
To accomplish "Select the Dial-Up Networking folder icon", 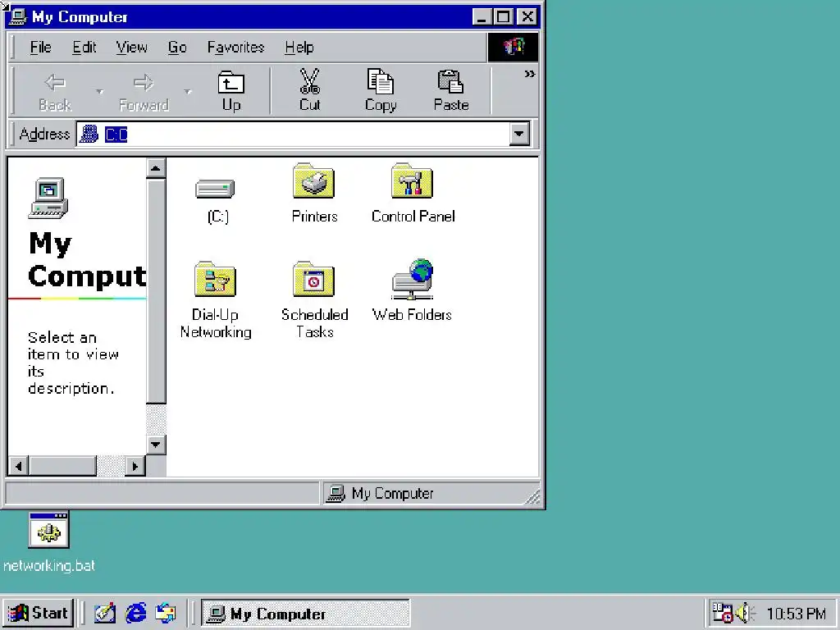I will coord(216,279).
